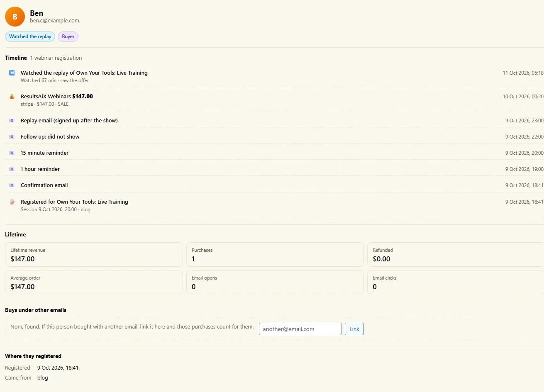Click the Refunded $0.00 card

click(x=456, y=254)
